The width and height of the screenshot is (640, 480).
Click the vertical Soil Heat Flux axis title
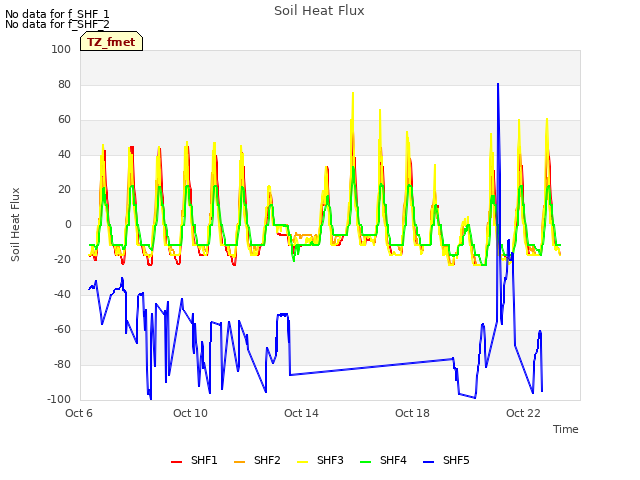(15, 224)
